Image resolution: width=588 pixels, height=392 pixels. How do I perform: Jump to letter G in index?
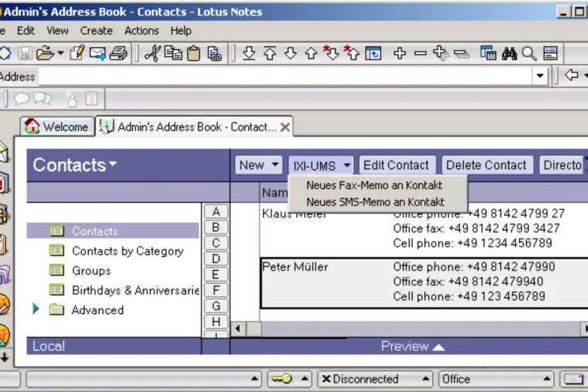click(215, 306)
